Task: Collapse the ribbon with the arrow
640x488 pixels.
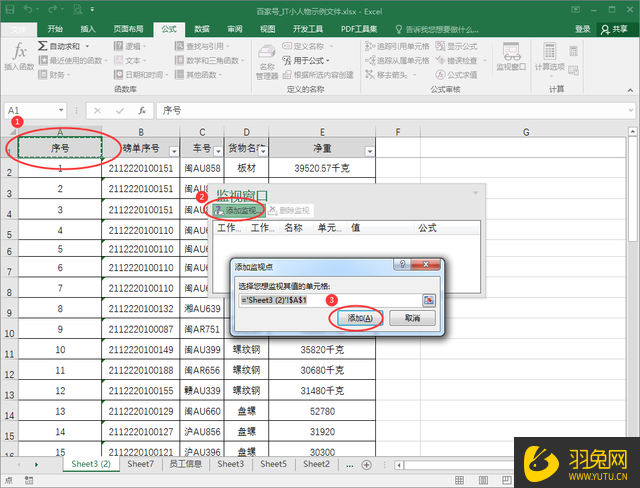Action: tap(631, 90)
